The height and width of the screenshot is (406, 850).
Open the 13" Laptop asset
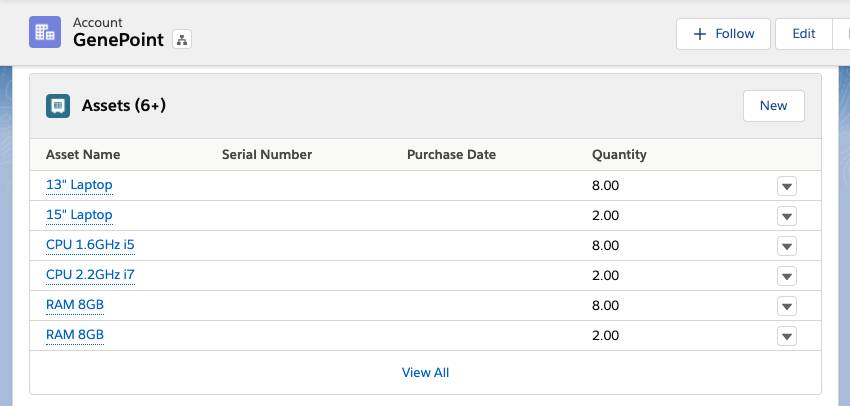click(x=79, y=185)
